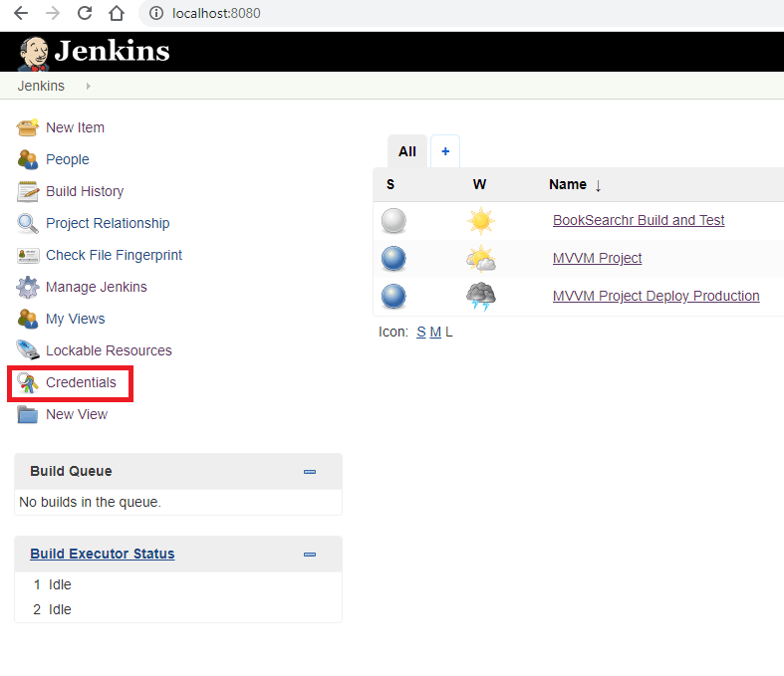Viewport: 784px width, 676px height.
Task: Click the Build Executor Status heading link
Action: [103, 555]
